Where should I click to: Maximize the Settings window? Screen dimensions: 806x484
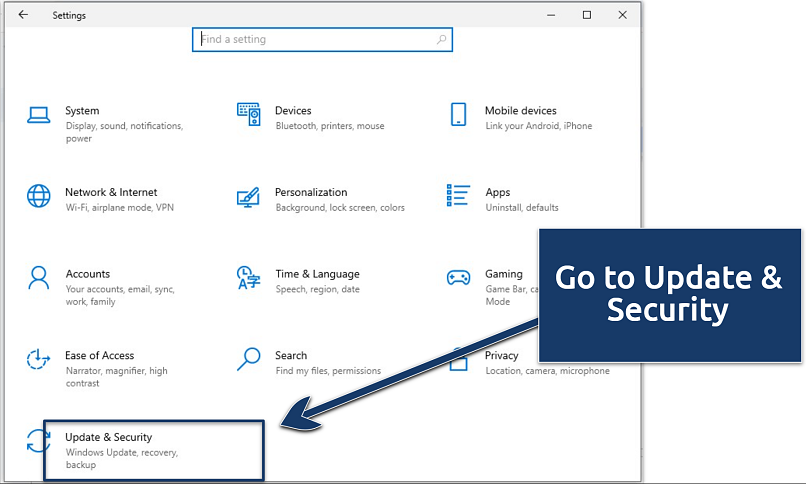click(587, 15)
